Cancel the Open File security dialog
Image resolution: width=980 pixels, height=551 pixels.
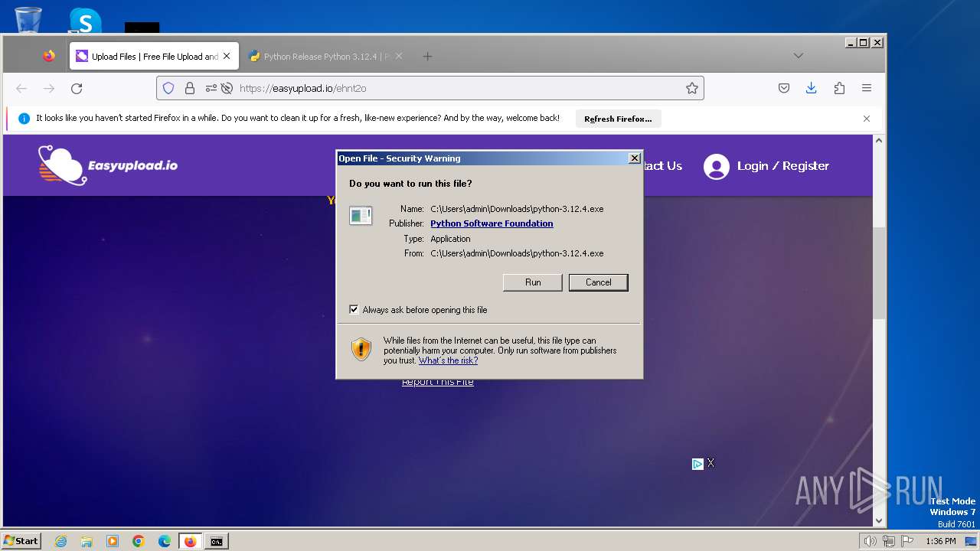598,282
